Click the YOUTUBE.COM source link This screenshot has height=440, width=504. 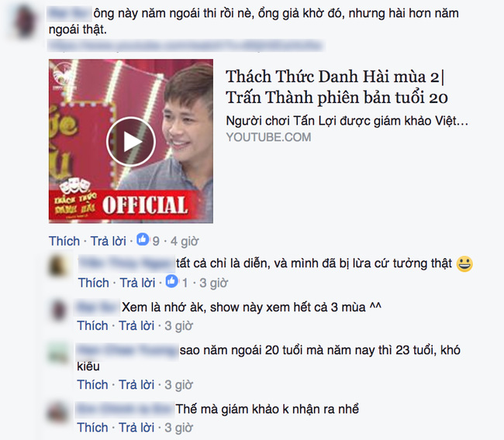tap(268, 137)
